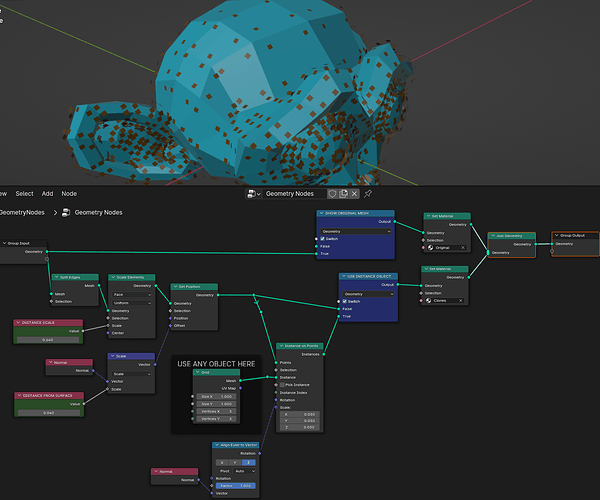Select the Scale Elements node header
600x500 pixels.
pyautogui.click(x=132, y=277)
